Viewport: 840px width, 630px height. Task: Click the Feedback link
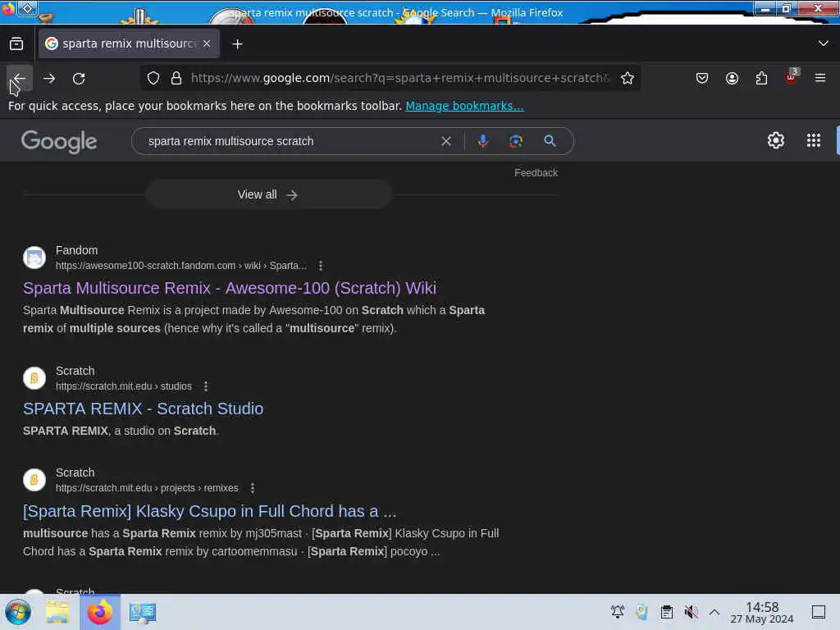coord(536,173)
